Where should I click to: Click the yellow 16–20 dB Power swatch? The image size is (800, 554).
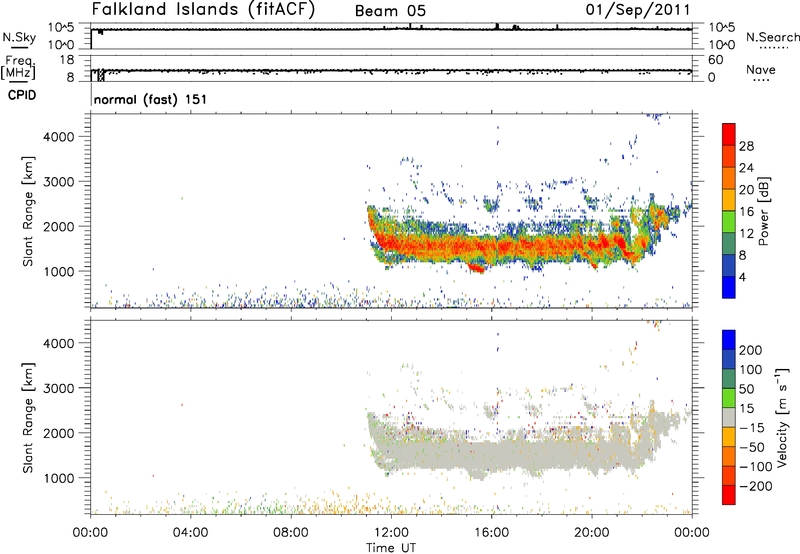pos(729,200)
